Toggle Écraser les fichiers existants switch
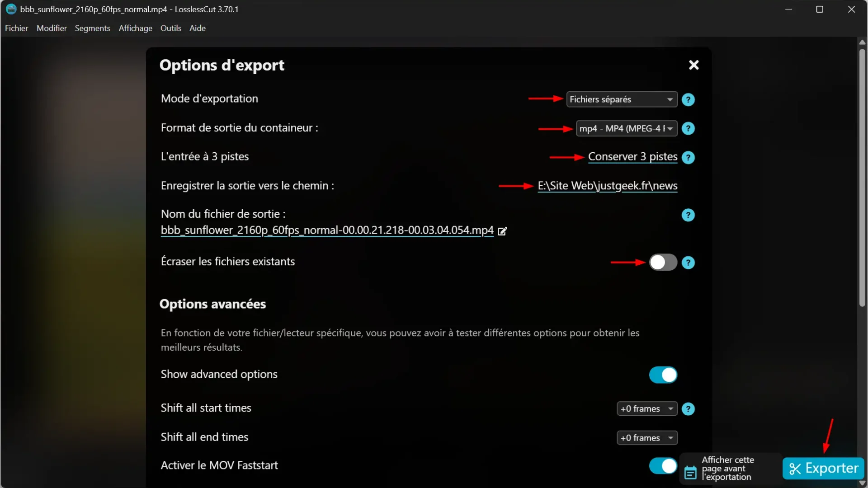The height and width of the screenshot is (488, 868). click(x=663, y=262)
